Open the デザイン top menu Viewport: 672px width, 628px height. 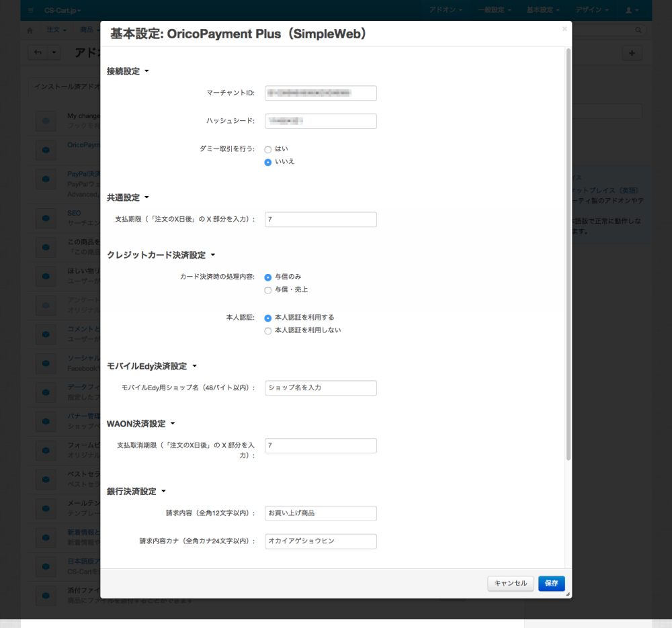(592, 10)
